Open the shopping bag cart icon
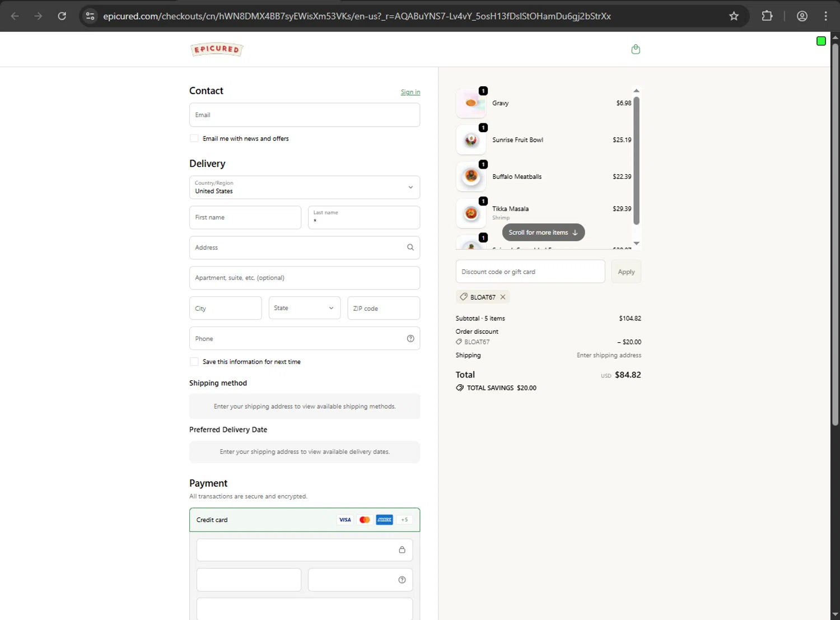840x620 pixels. tap(636, 49)
